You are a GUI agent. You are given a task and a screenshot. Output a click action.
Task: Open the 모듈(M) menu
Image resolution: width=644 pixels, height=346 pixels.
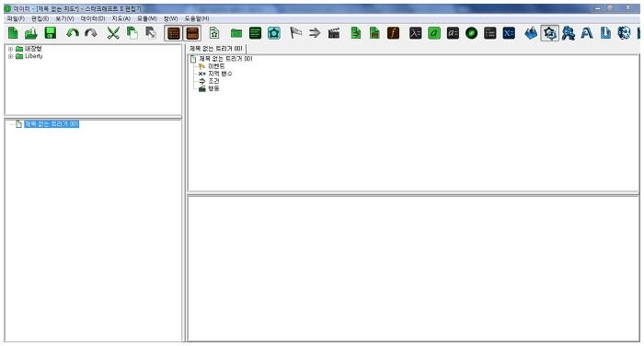click(x=146, y=18)
